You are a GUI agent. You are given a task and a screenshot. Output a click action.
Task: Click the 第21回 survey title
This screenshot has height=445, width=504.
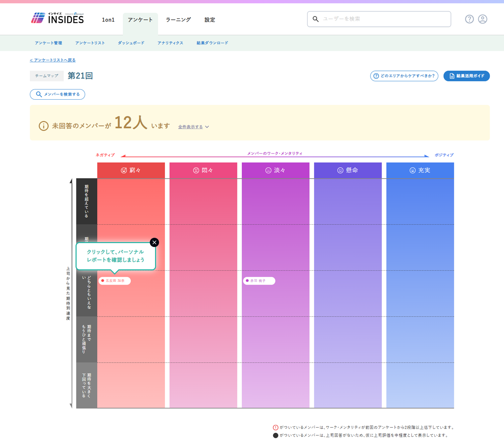tap(80, 76)
